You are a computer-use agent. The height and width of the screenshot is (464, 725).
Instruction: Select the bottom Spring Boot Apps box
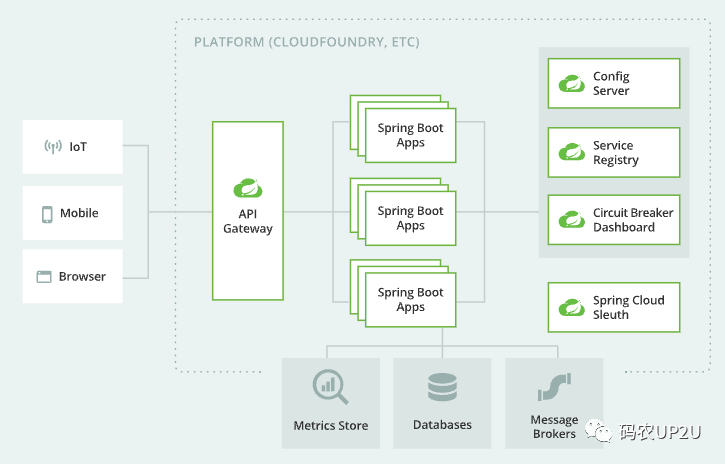[x=411, y=300]
